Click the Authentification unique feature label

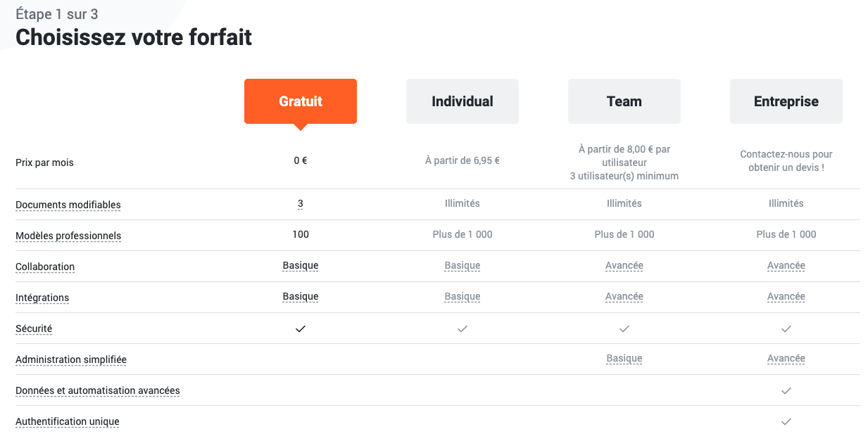(x=68, y=421)
